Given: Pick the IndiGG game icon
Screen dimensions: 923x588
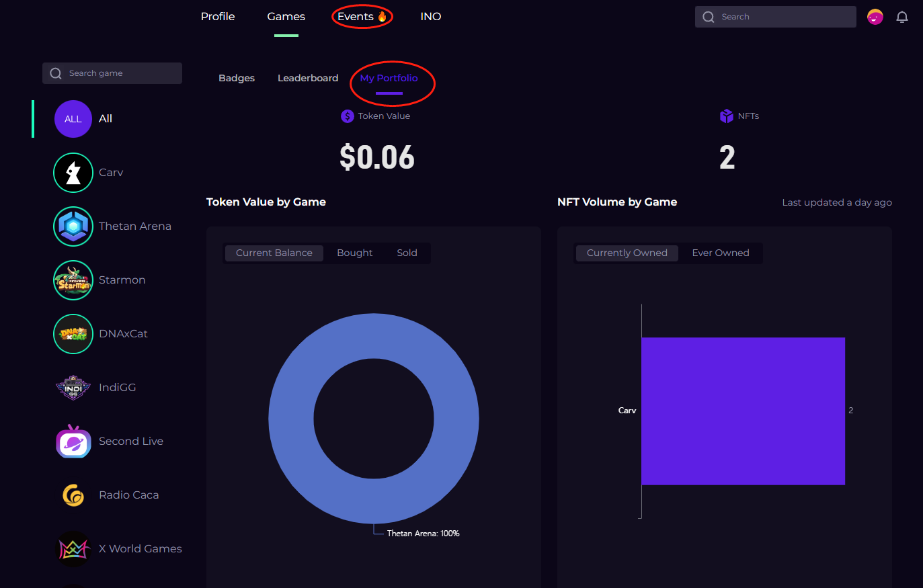Looking at the screenshot, I should (73, 388).
